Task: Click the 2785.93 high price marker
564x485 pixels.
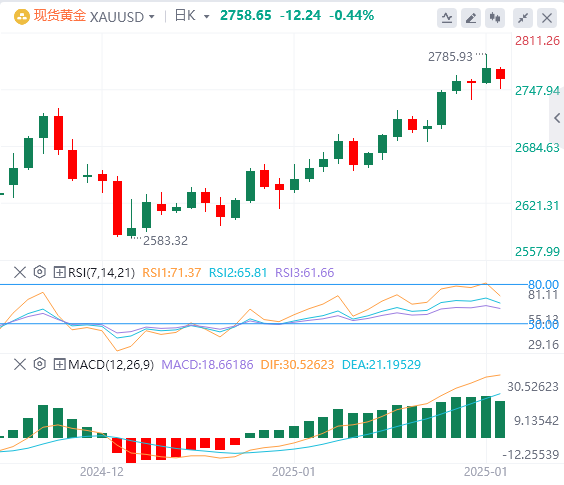Action: coord(450,57)
